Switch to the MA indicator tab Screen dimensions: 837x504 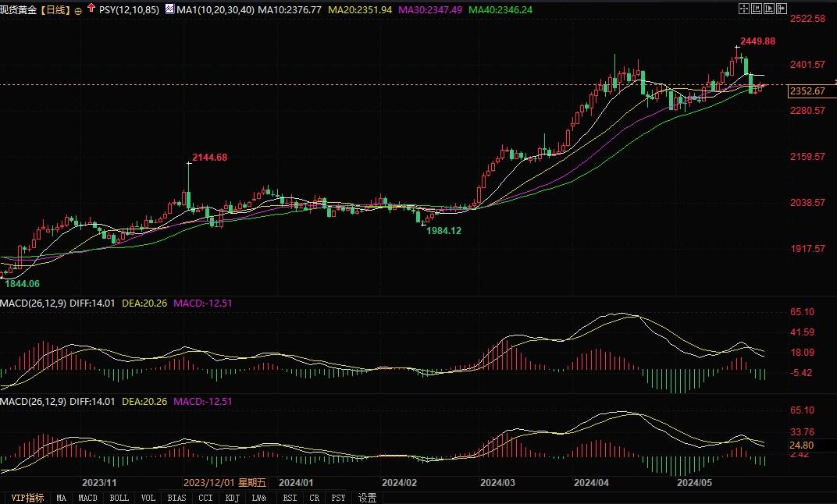click(x=62, y=498)
